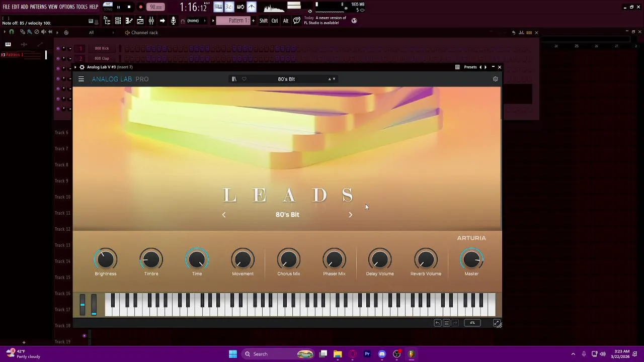The height and width of the screenshot is (362, 644).
Task: Open Windows Start menu
Action: click(x=233, y=354)
